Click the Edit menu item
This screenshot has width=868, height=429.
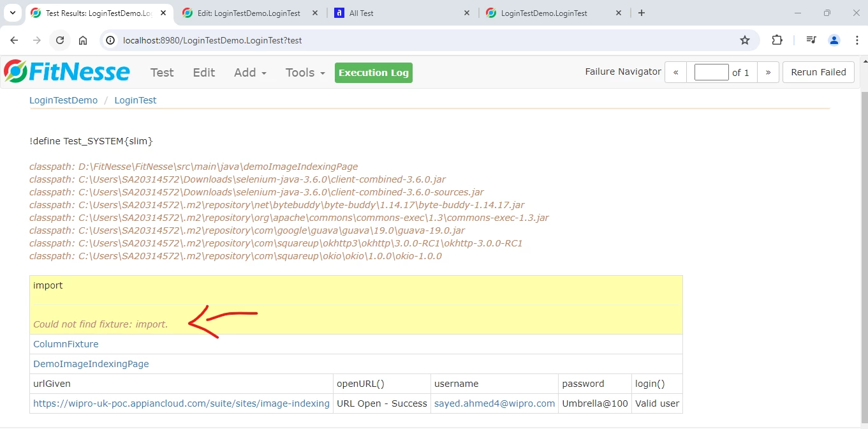coord(204,72)
